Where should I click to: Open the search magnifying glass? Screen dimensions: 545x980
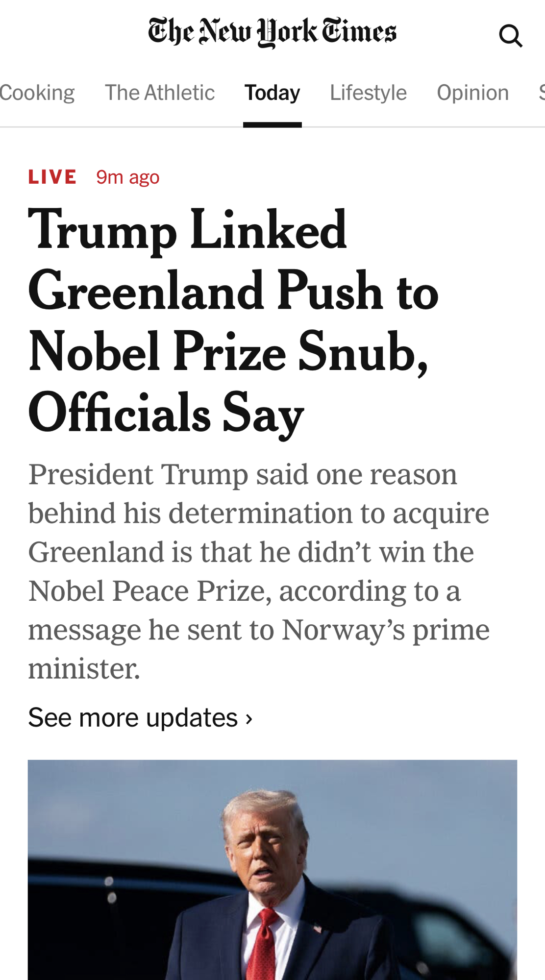[510, 35]
